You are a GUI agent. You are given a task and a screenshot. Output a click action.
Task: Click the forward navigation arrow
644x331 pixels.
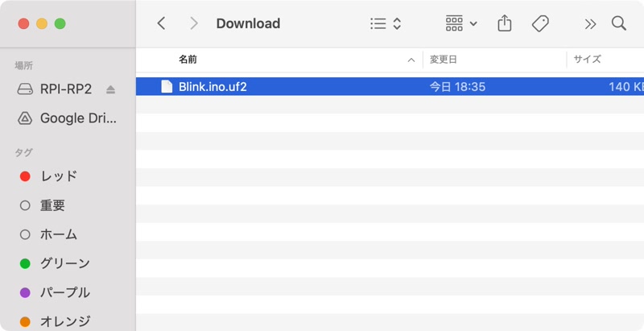pos(193,23)
